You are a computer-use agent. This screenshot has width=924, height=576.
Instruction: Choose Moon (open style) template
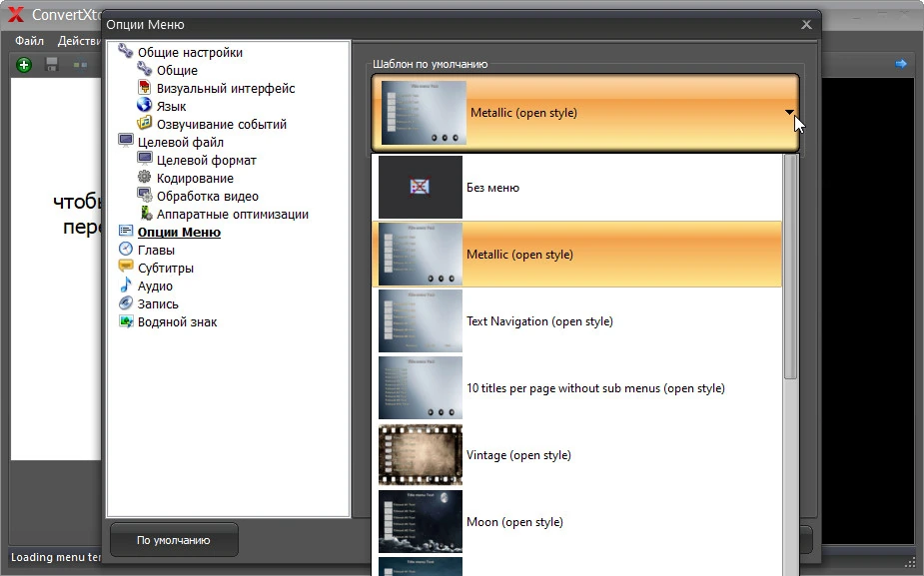click(577, 522)
